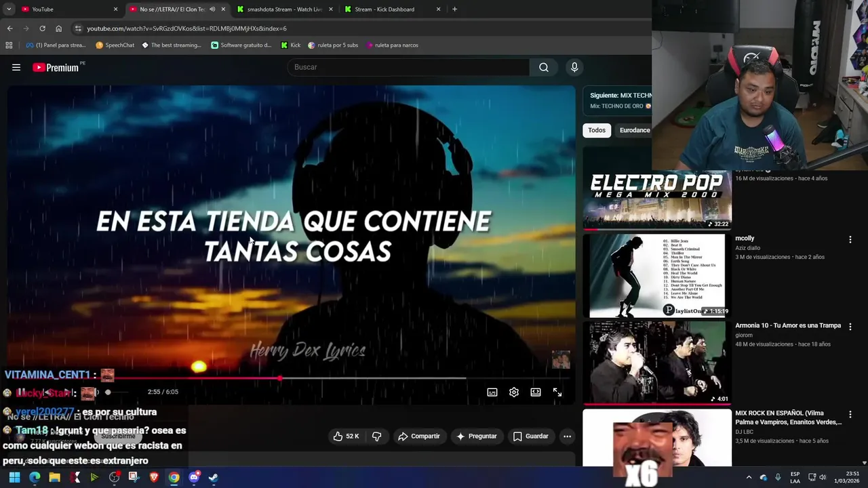The width and height of the screenshot is (868, 488).
Task: Open options menu for the mcolly video
Action: pos(850,239)
